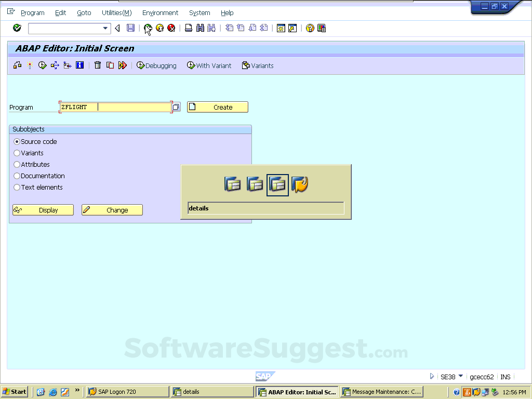The image size is (532, 399).
Task: Open the System menu
Action: point(199,13)
